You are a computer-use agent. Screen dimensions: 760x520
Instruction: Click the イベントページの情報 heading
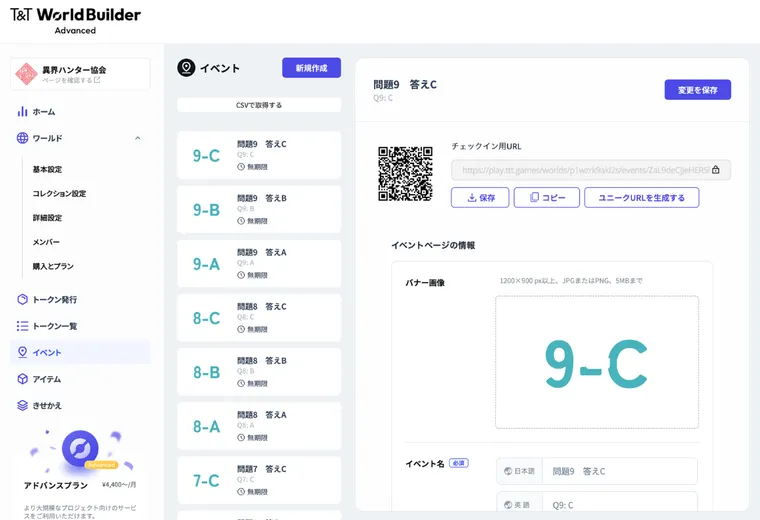(x=433, y=245)
